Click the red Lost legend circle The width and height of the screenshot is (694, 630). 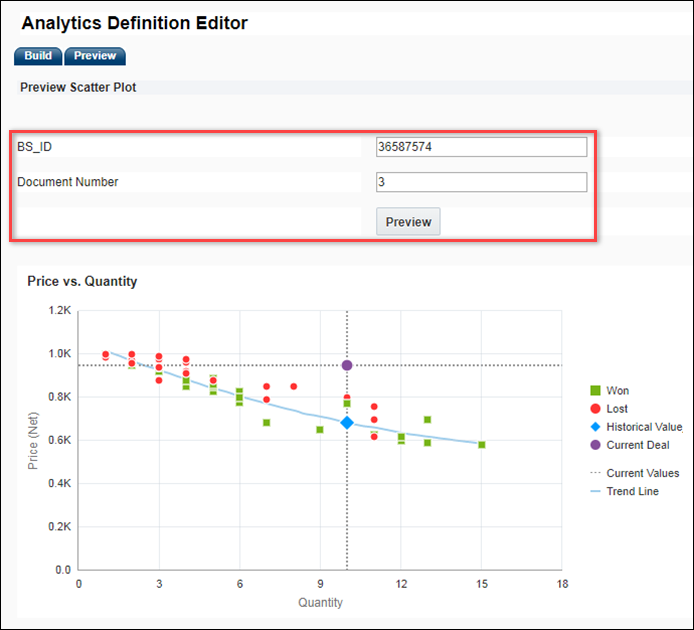[x=594, y=409]
